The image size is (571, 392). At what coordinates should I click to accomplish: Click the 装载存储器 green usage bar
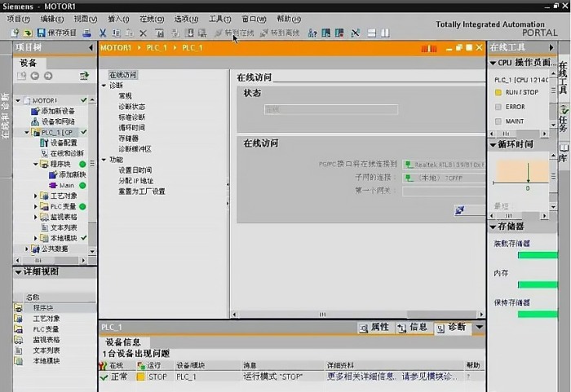[538, 255]
